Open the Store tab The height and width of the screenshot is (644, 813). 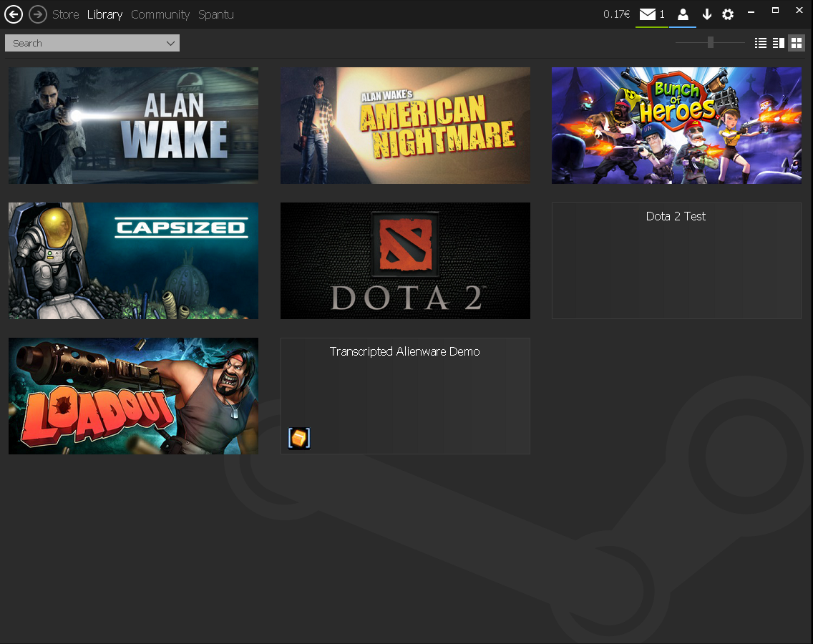(x=65, y=14)
